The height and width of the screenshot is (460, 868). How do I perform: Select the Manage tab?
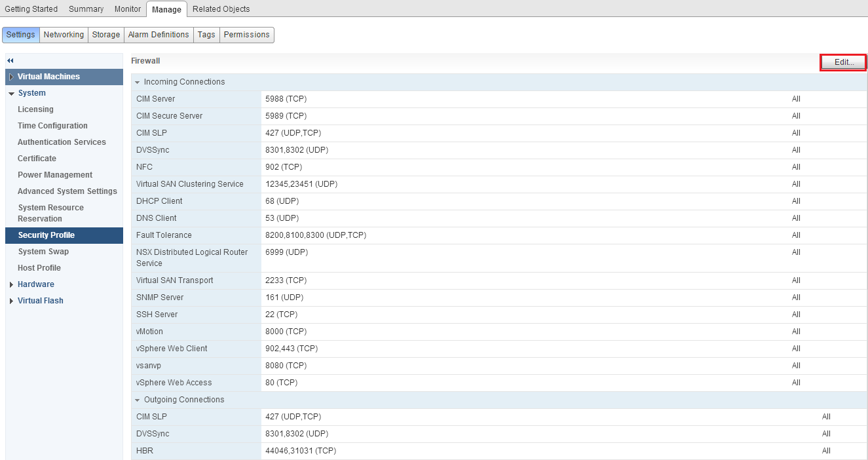(x=166, y=9)
